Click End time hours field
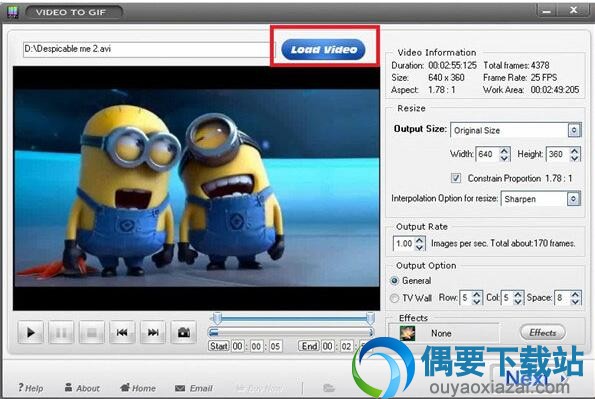595x399 pixels. click(x=327, y=346)
